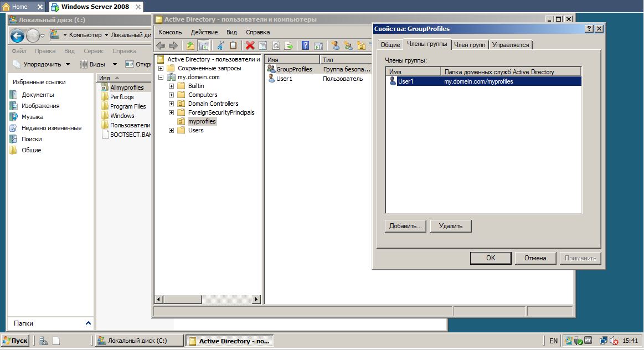Image resolution: width=644 pixels, height=350 pixels.
Task: Switch to the Общие tab
Action: point(390,45)
